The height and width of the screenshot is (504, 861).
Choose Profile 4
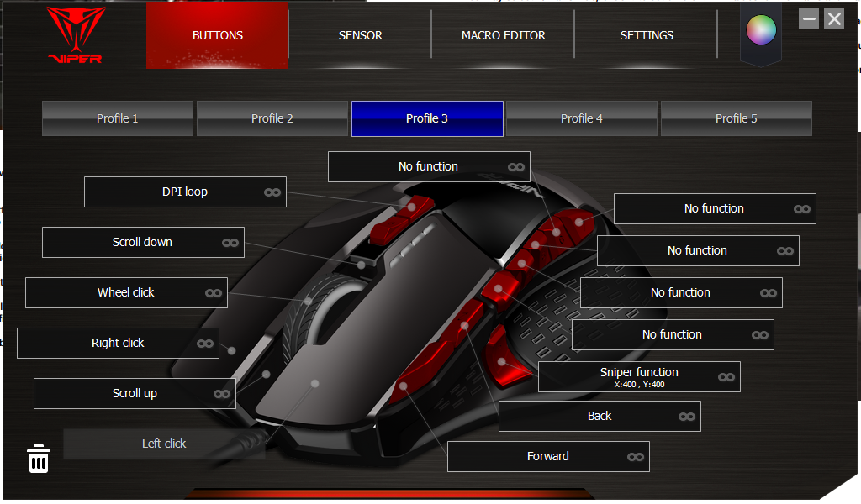click(x=581, y=118)
